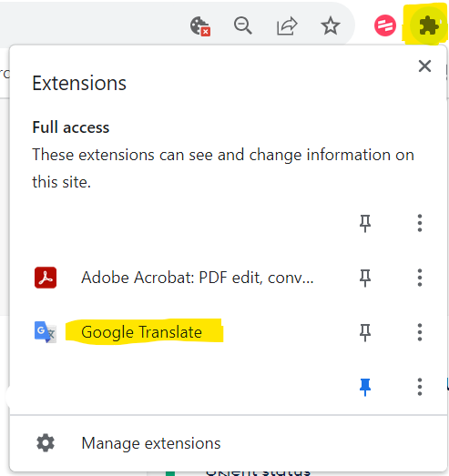Click the Extensions puzzle piece icon
The height and width of the screenshot is (476, 449).
point(428,25)
